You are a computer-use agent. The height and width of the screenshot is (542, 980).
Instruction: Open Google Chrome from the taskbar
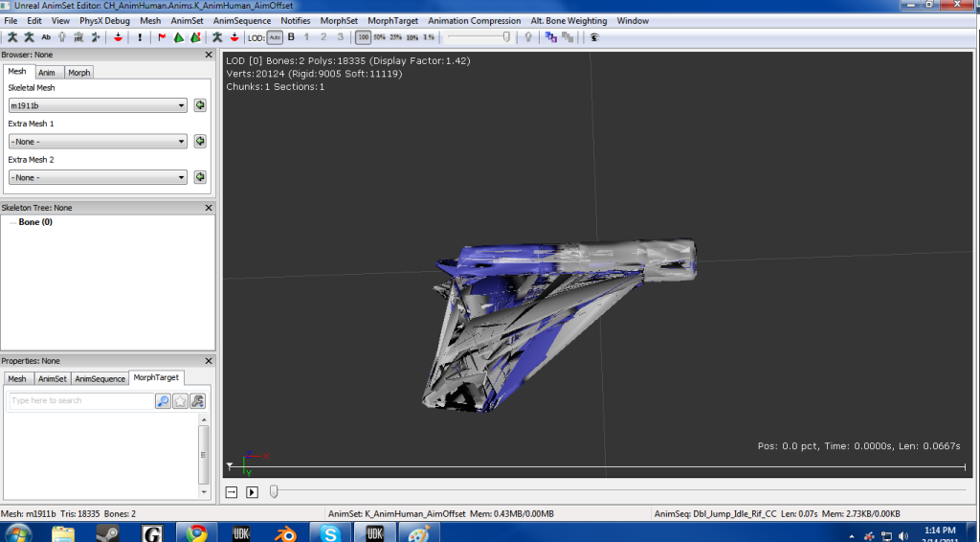pos(196,533)
